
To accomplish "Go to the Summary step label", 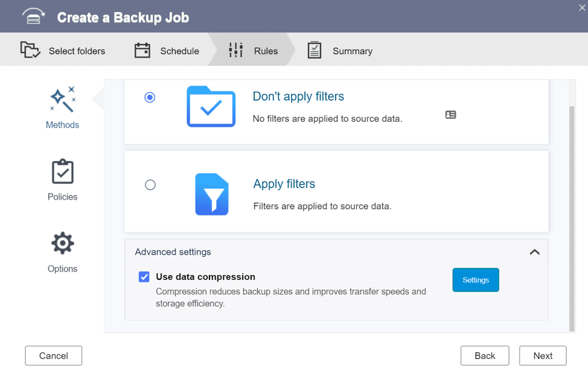I will click(x=353, y=51).
